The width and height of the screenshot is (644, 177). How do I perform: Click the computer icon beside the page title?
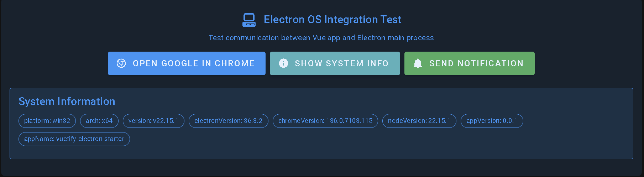click(249, 20)
